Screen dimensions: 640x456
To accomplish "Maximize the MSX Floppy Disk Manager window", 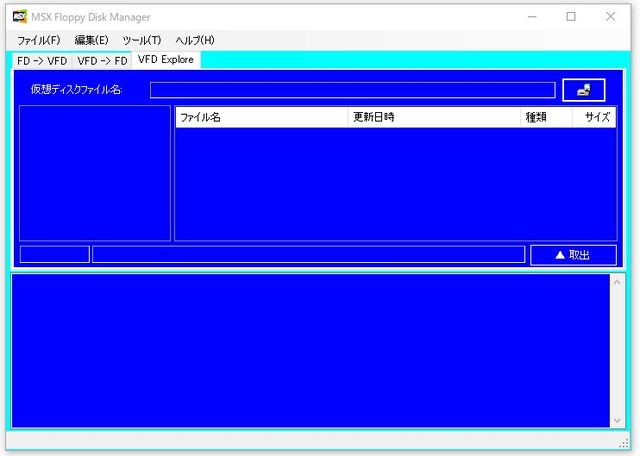I will pos(571,17).
